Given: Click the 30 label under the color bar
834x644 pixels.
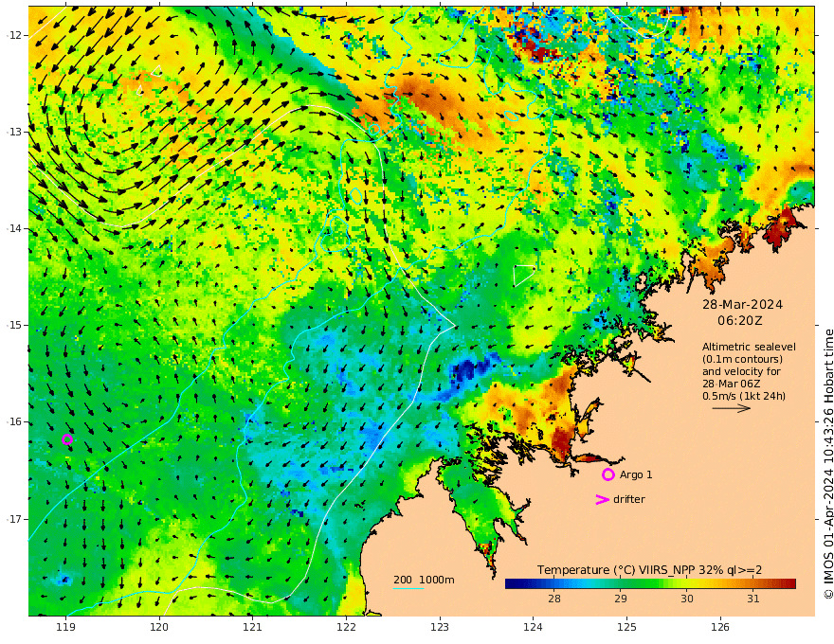Looking at the screenshot, I should [x=687, y=599].
